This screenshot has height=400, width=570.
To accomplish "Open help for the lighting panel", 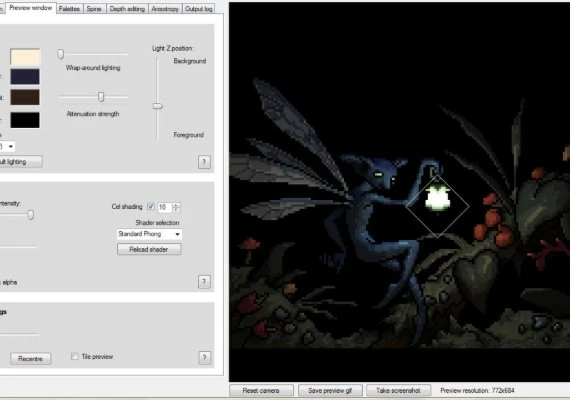I will point(204,162).
